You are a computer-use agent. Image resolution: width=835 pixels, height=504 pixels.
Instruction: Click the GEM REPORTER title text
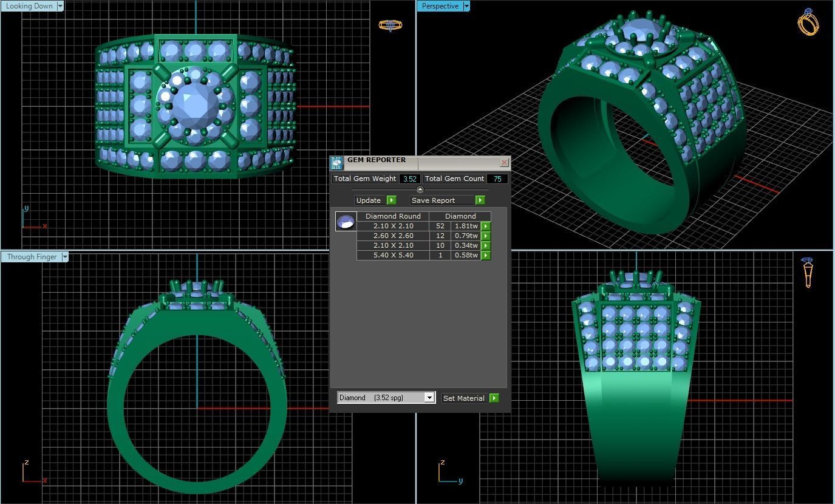377,160
